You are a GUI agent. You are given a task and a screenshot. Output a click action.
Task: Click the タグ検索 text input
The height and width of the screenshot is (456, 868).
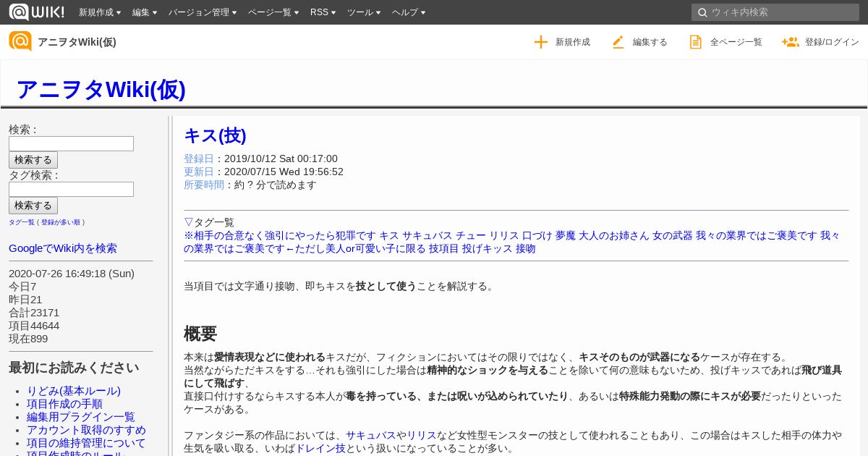71,189
